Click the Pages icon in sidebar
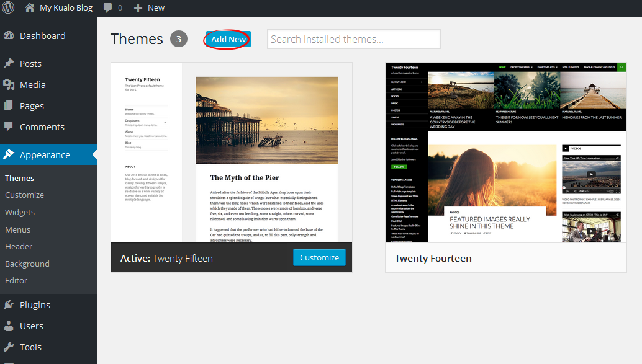The width and height of the screenshot is (642, 364). (x=9, y=106)
